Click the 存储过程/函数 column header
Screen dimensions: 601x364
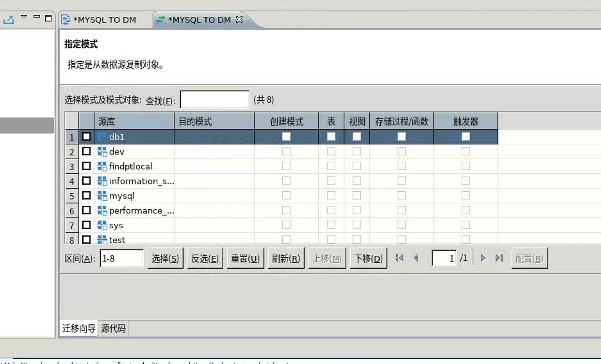(402, 121)
